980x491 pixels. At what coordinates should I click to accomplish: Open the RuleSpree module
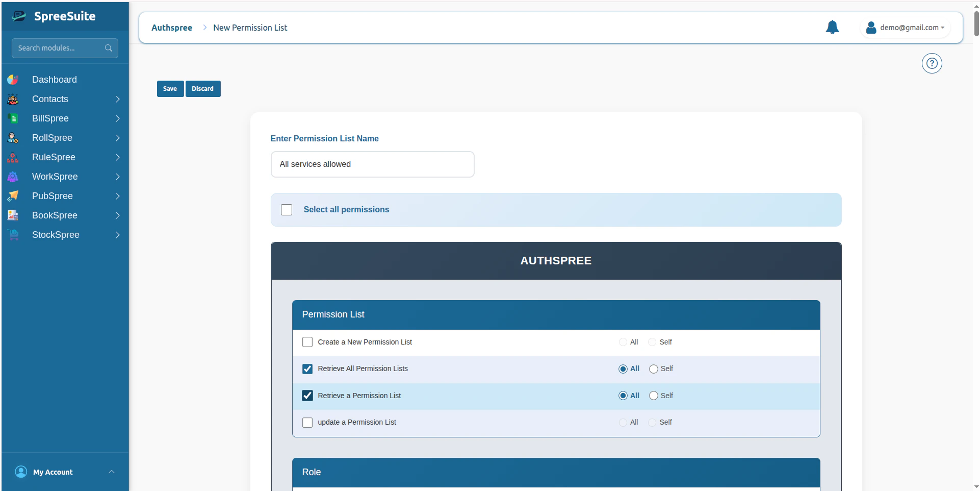(54, 157)
